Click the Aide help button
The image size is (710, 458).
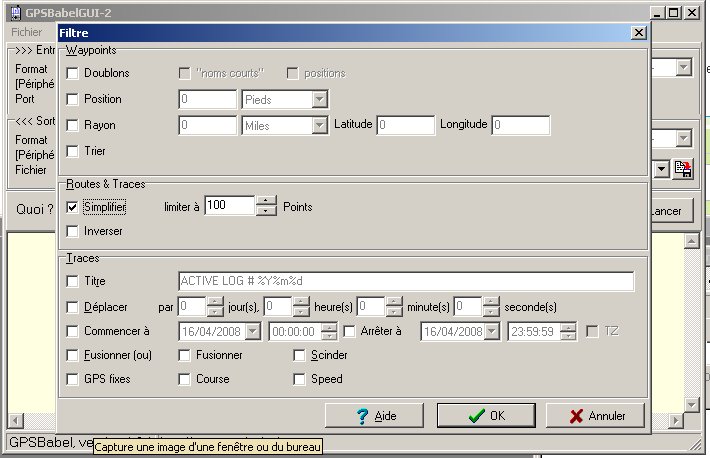[374, 416]
